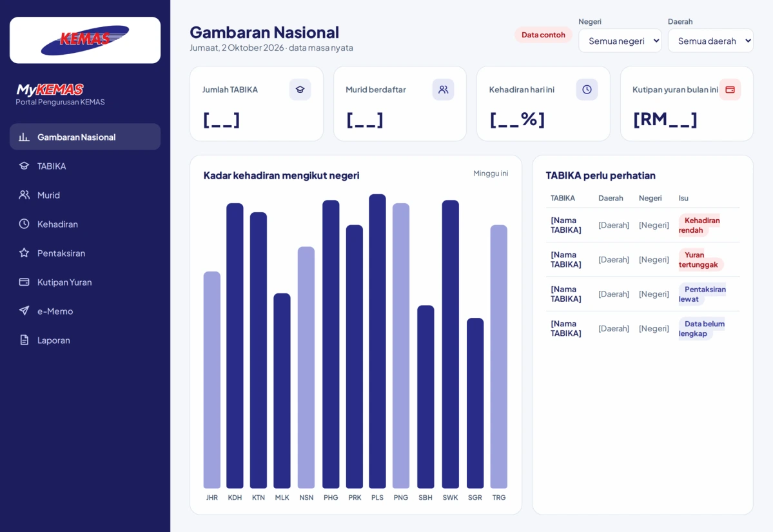Click the Kehadiran hari ini percentage value
Screen dimensions: 773x532
[517, 120]
